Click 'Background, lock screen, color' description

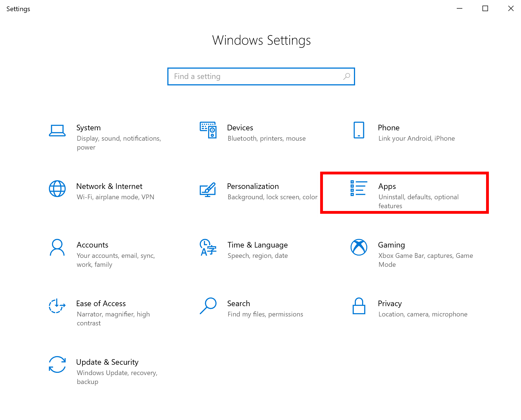[x=273, y=197]
